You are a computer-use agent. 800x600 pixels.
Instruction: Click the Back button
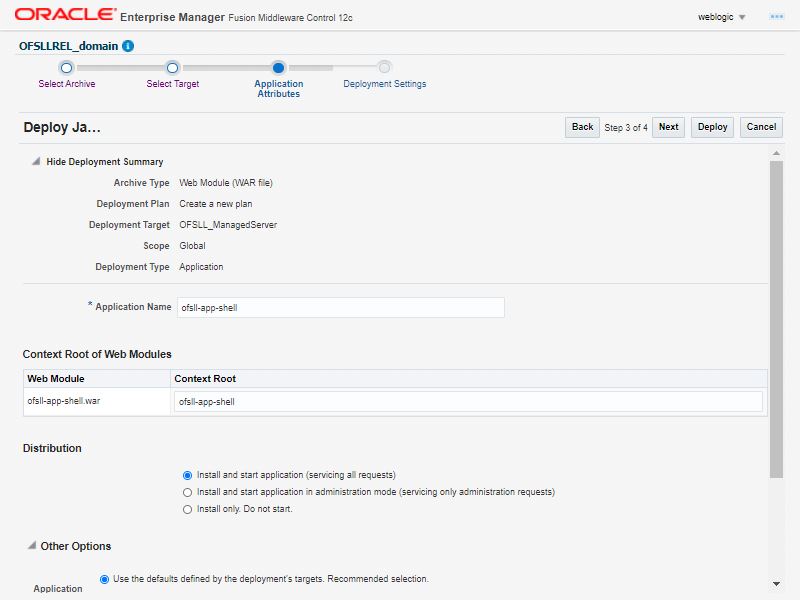(x=582, y=127)
